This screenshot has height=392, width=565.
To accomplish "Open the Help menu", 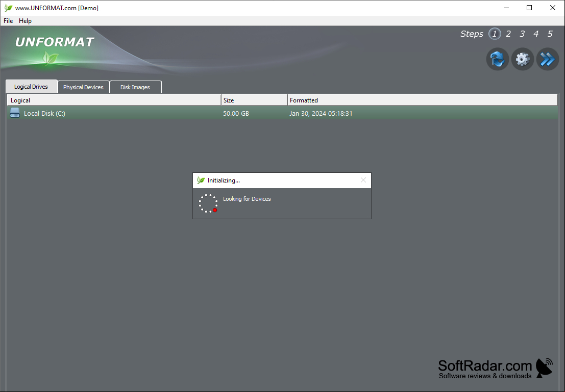I will [25, 21].
